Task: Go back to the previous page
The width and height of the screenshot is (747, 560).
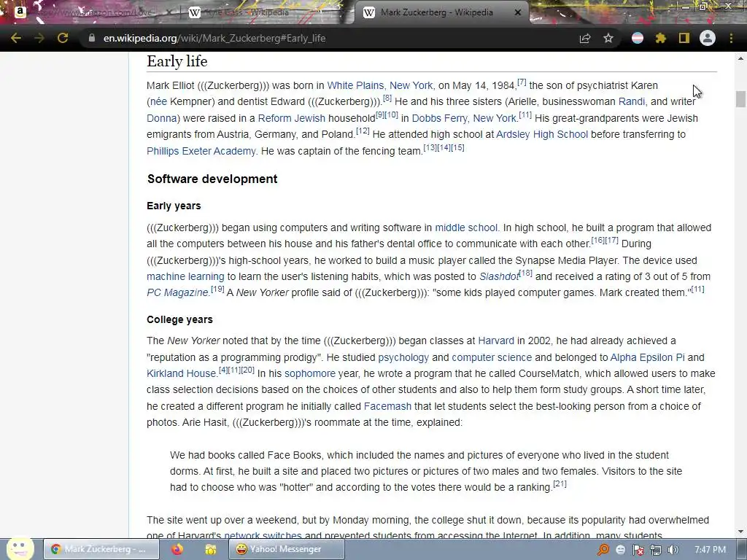Action: (16, 38)
